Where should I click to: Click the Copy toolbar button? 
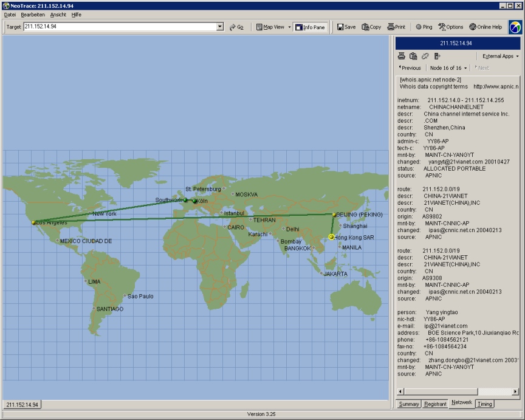coord(371,27)
